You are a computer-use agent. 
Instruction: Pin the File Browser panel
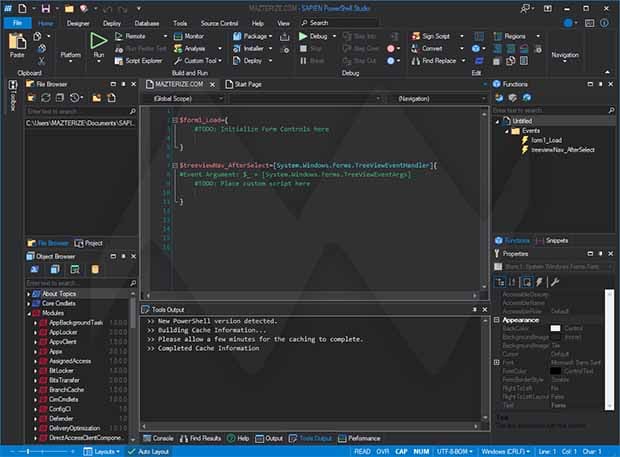coord(123,84)
